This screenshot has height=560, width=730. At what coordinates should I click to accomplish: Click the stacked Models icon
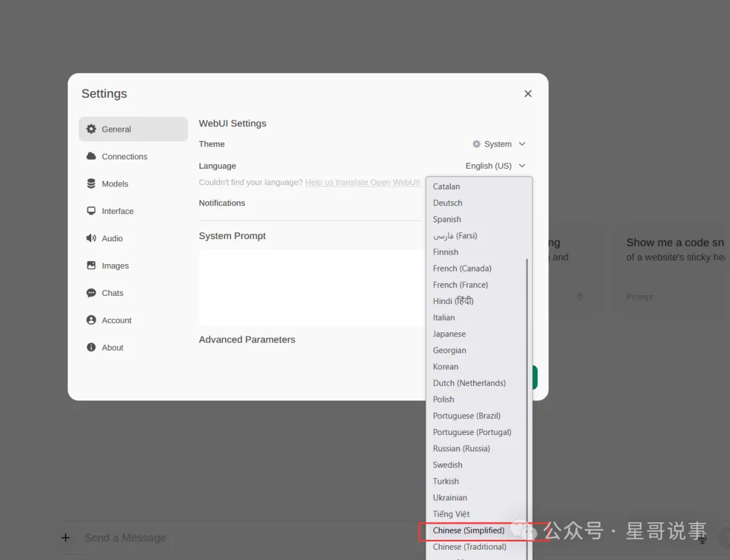click(x=91, y=184)
